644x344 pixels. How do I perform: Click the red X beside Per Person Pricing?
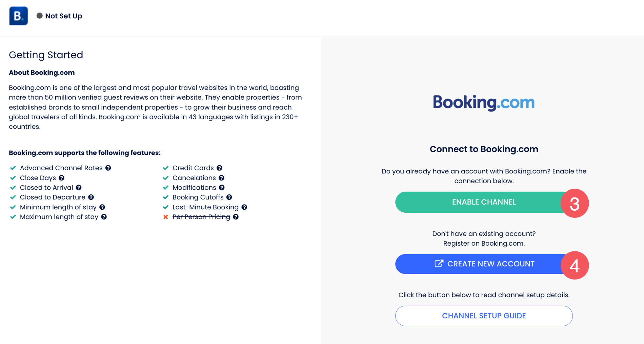[166, 217]
